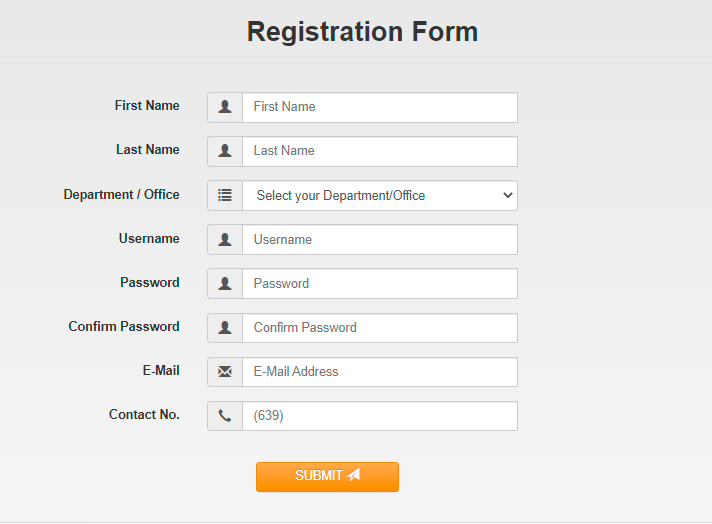Focus the Confirm Password input field
The width and height of the screenshot is (712, 524).
(x=380, y=328)
